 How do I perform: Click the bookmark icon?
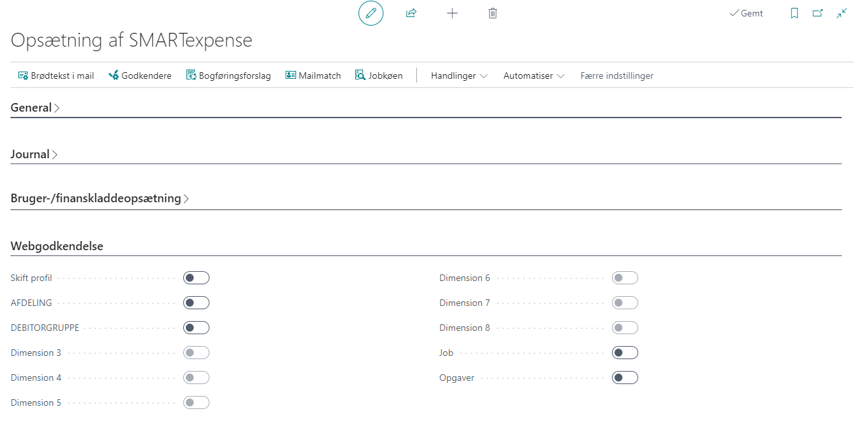click(x=794, y=13)
